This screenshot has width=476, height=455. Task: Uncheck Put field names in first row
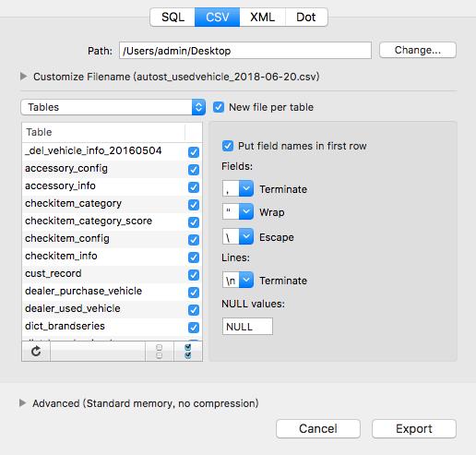coord(228,146)
